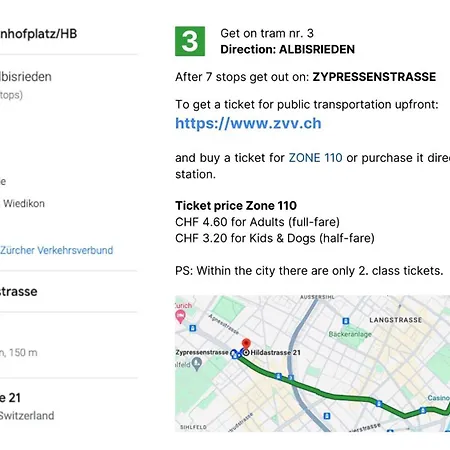Viewport: 450px width, 450px height.
Task: Click the green tram route line on the map
Action: point(333,395)
